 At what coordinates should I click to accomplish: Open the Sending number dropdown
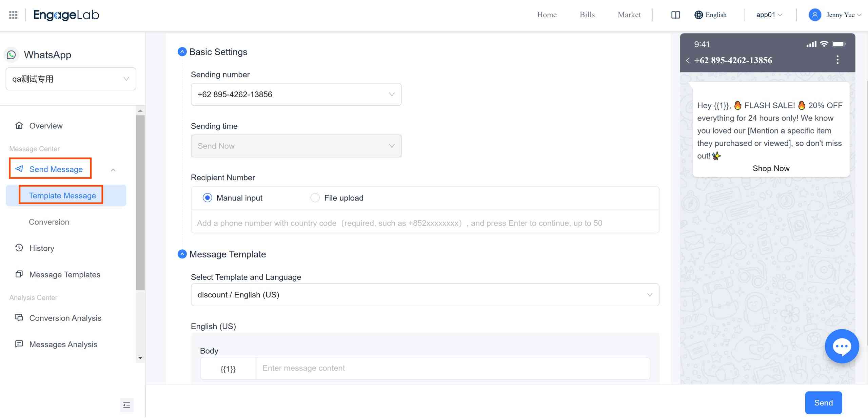pos(296,95)
